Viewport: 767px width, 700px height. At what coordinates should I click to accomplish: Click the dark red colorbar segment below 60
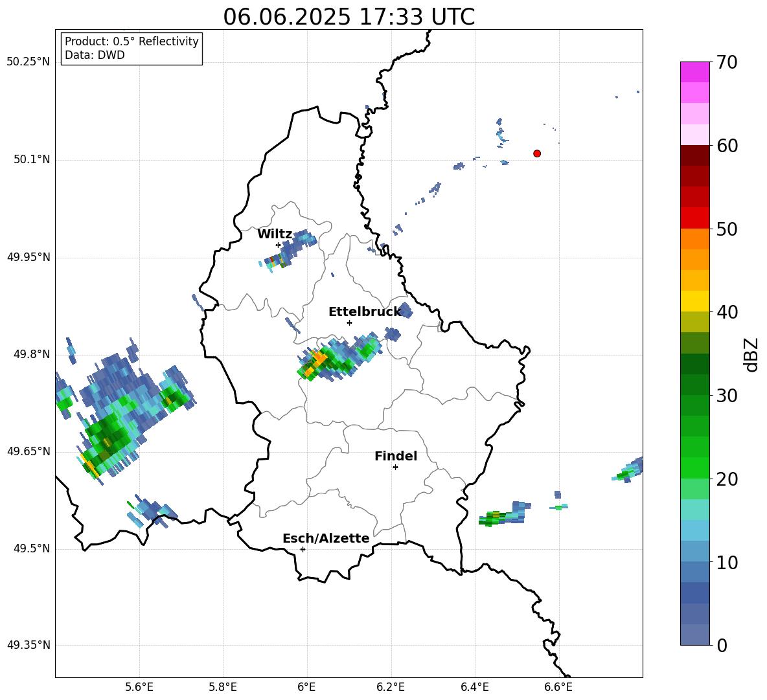(x=694, y=155)
